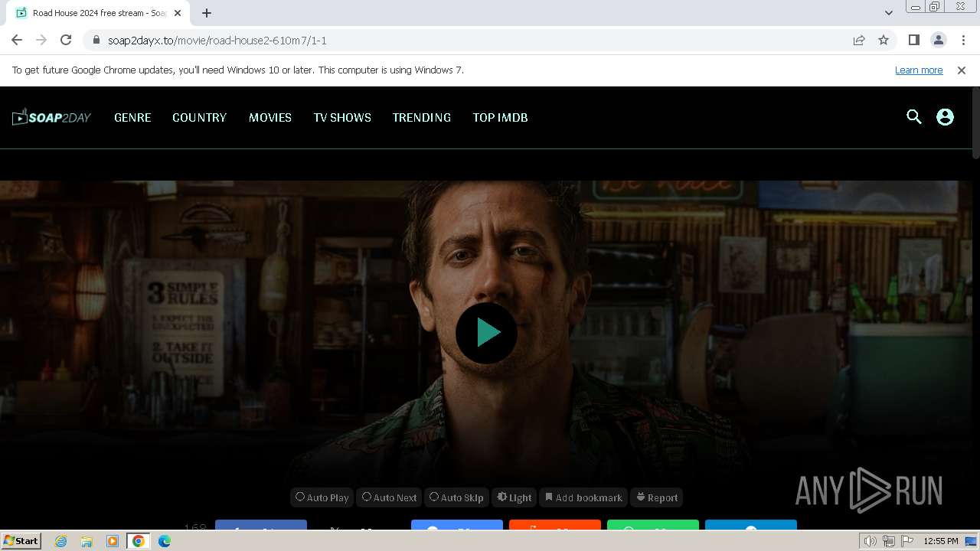Go to TV SHOWS section
Image resolution: width=980 pixels, height=551 pixels.
[342, 118]
